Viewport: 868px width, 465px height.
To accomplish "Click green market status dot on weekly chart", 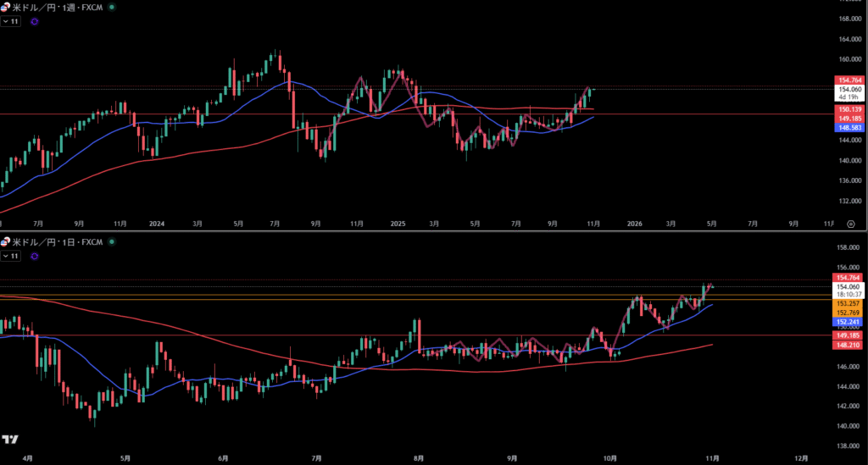I will click(x=114, y=6).
